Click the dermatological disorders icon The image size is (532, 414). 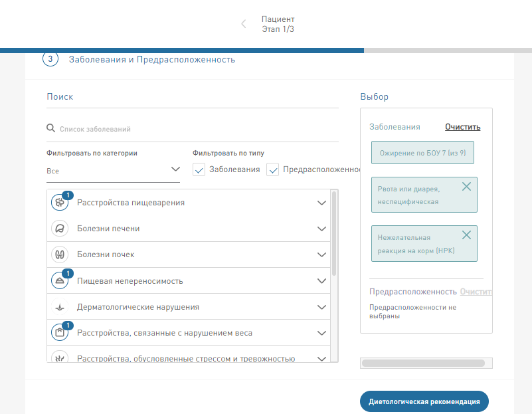[60, 307]
